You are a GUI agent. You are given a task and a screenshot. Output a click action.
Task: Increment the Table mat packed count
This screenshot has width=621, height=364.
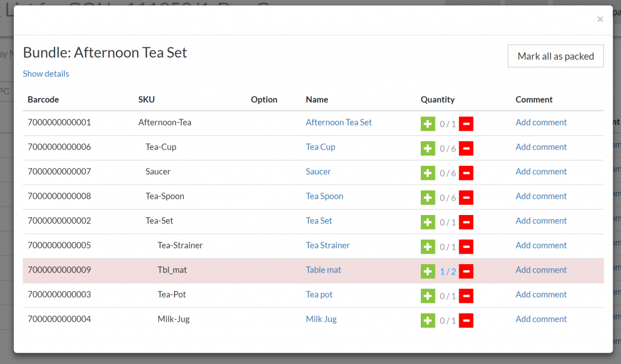428,271
